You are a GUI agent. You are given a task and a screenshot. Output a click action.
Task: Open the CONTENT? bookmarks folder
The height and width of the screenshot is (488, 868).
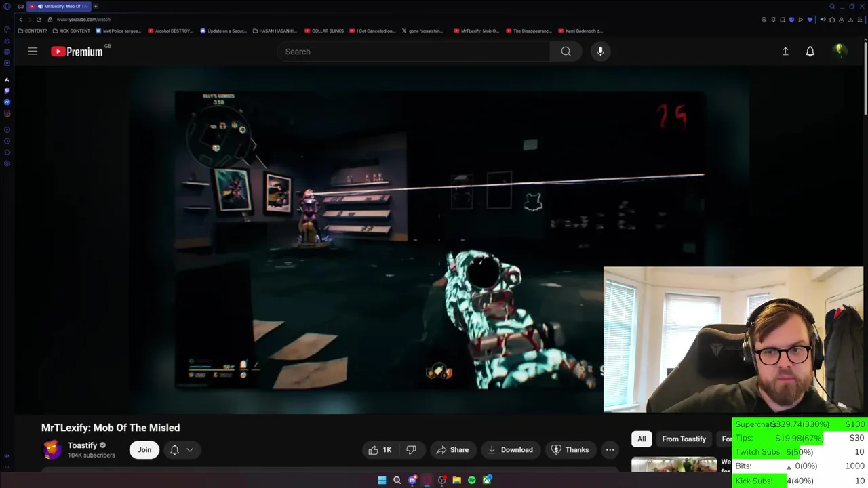coord(33,30)
